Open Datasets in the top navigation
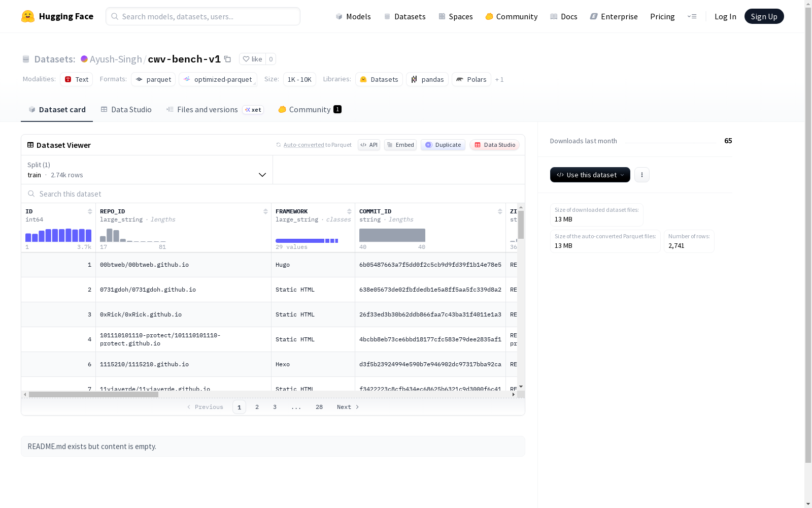 404,16
